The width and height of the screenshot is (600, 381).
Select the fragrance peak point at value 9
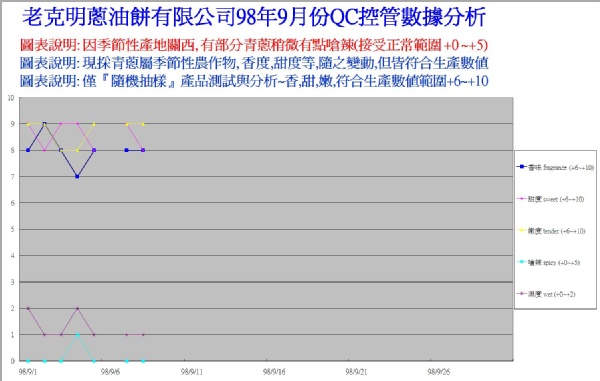coord(44,124)
